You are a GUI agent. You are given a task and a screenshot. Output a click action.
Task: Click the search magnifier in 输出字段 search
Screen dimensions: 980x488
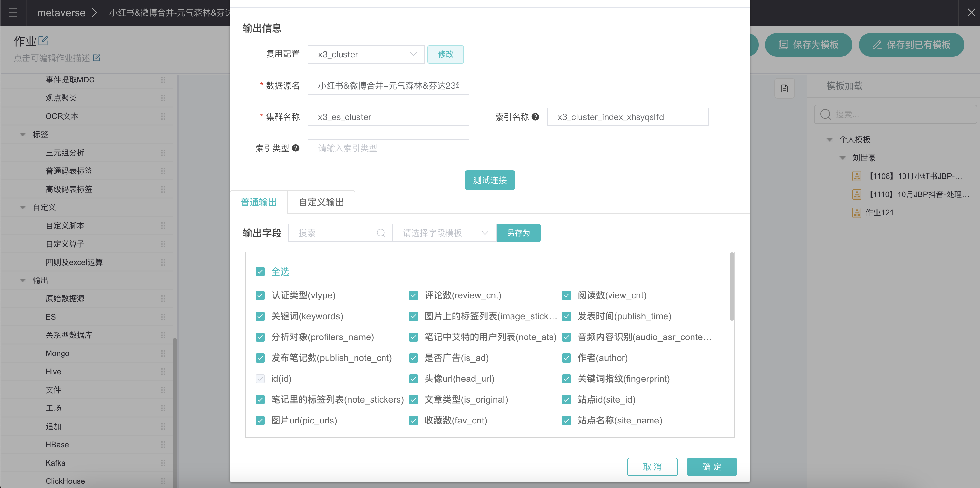coord(381,233)
